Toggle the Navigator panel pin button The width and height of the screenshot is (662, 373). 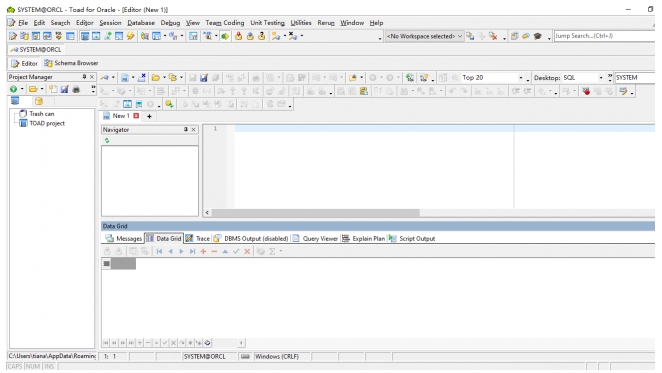click(x=186, y=130)
